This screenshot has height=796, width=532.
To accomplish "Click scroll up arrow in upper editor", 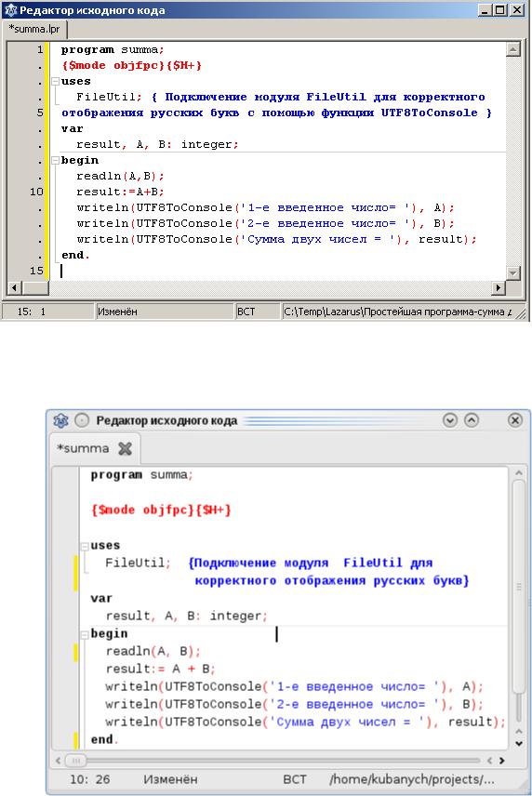I will tap(513, 49).
